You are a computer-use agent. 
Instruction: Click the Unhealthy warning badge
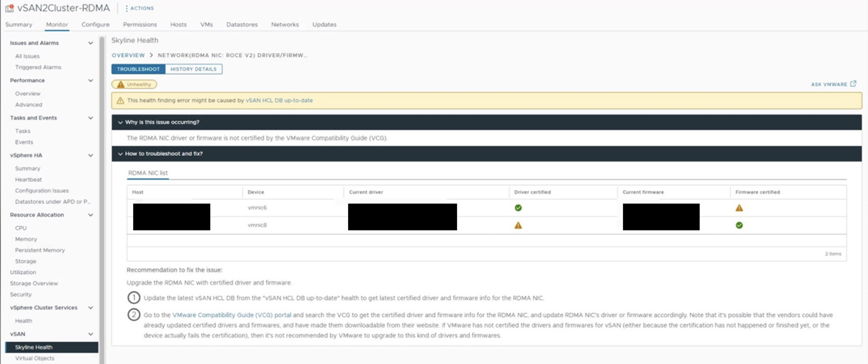point(134,84)
